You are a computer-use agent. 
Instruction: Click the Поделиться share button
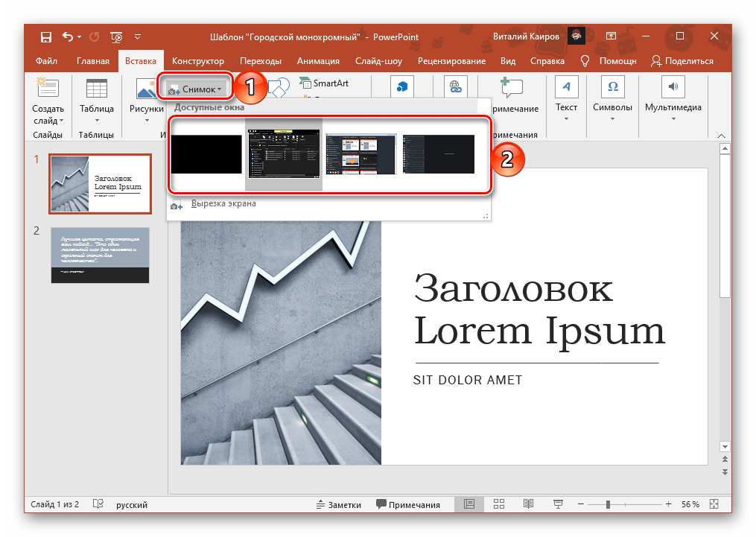tap(682, 61)
